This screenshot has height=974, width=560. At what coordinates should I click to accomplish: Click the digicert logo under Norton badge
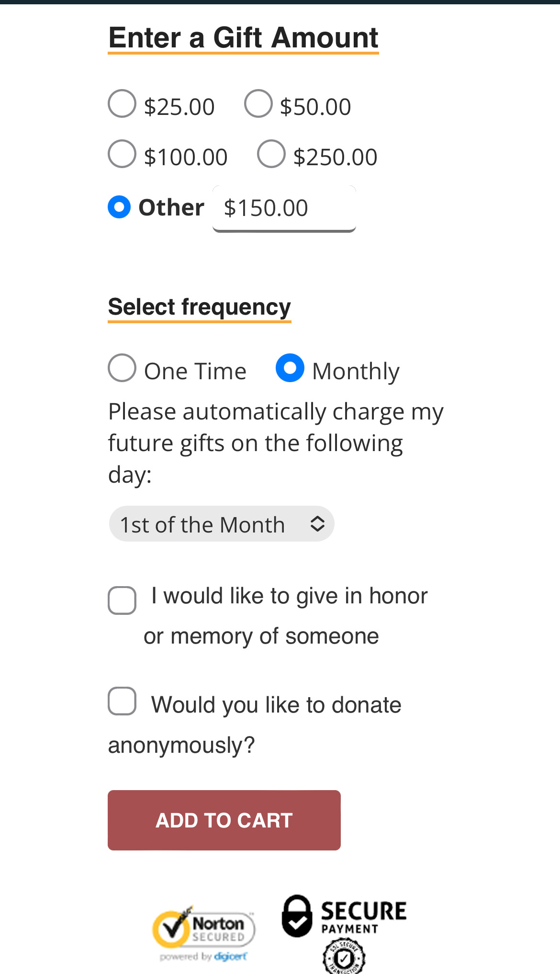pos(231,956)
